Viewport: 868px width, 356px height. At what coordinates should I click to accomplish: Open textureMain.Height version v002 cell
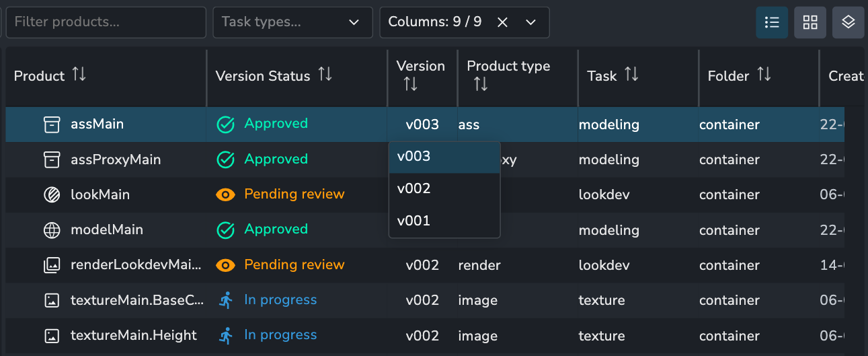[422, 336]
